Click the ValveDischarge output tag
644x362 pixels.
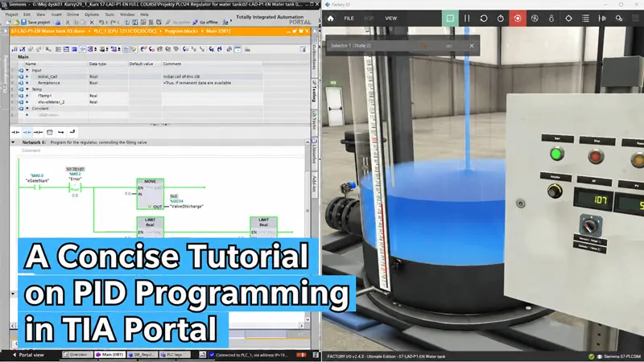coord(187,207)
